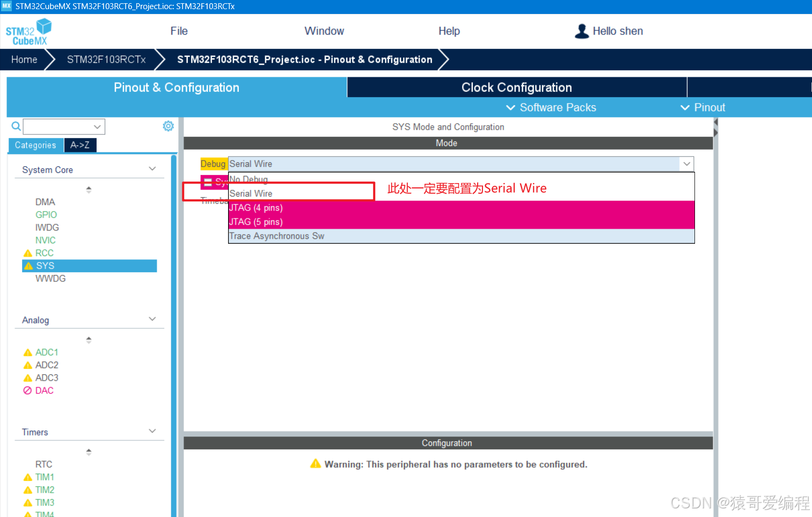Select IWDG in System Core
812x517 pixels.
47,228
